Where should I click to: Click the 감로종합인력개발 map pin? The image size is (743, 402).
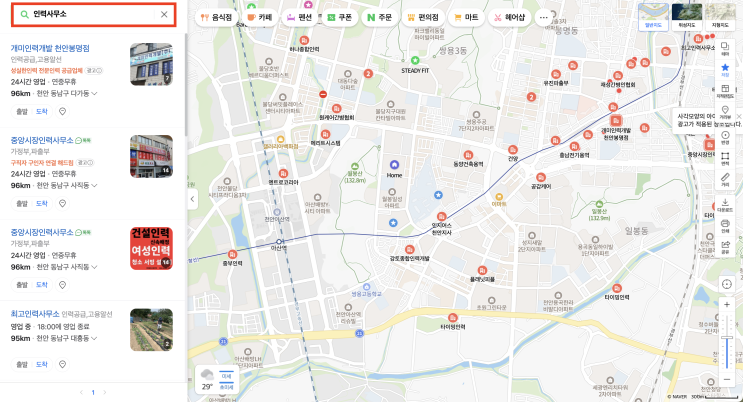(x=409, y=249)
